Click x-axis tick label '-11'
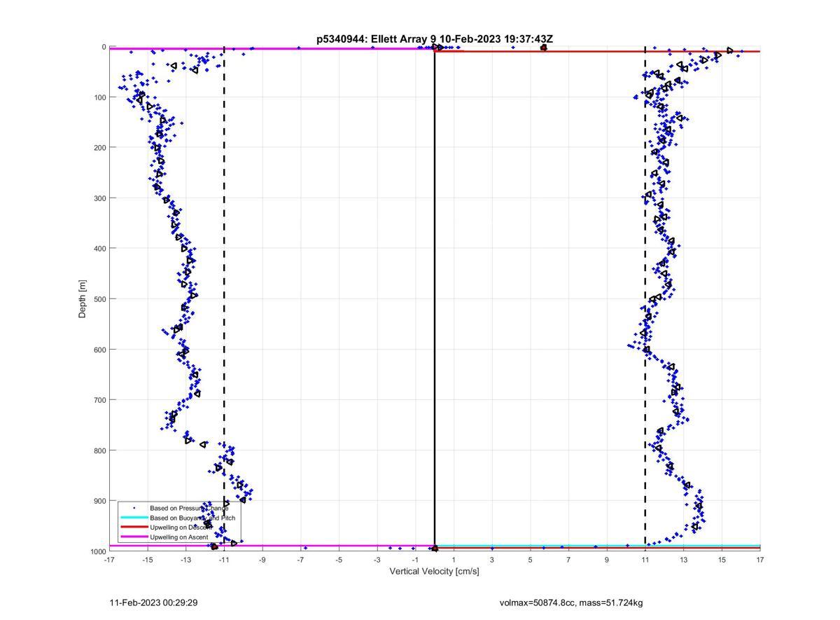 pos(224,560)
